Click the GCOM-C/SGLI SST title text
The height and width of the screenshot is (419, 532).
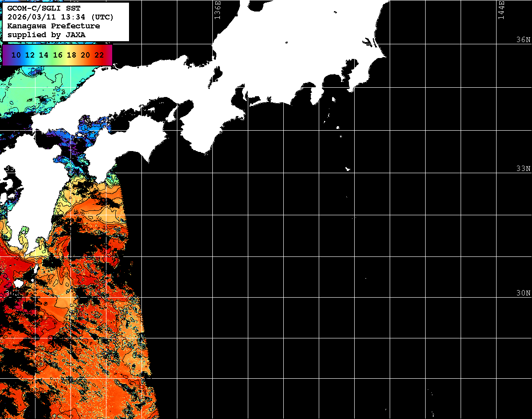[x=44, y=8]
